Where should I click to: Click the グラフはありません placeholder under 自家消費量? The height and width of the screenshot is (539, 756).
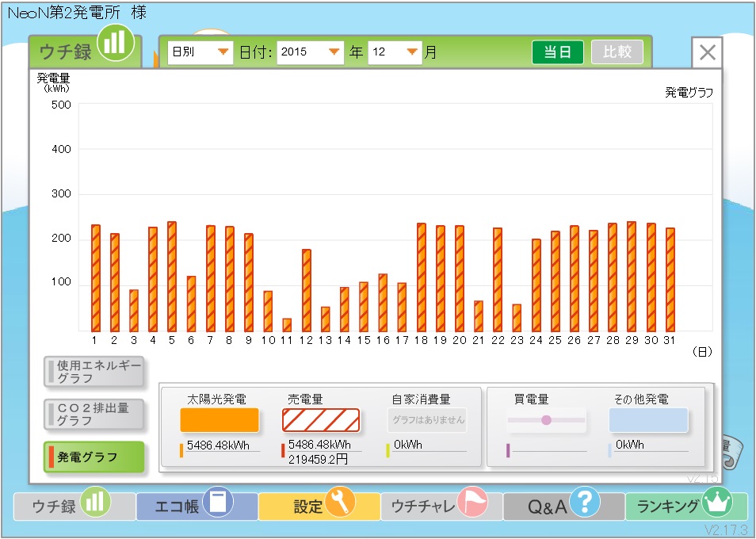(427, 420)
